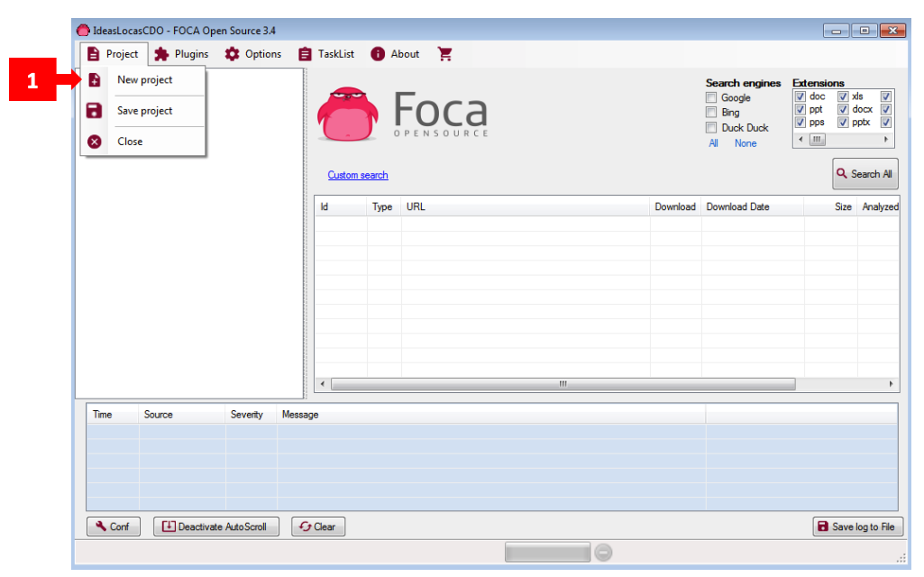Click the New project document icon
This screenshot has width=924, height=577.
95,79
